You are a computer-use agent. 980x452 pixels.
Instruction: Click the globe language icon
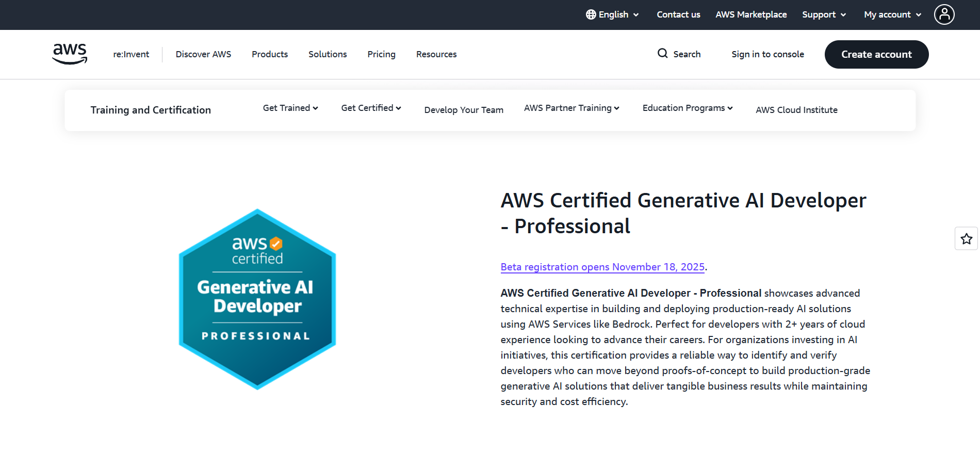point(591,14)
